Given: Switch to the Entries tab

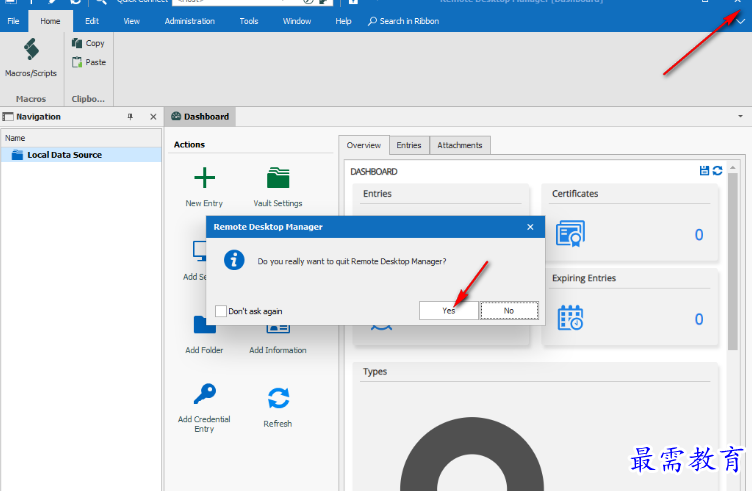Looking at the screenshot, I should [409, 145].
